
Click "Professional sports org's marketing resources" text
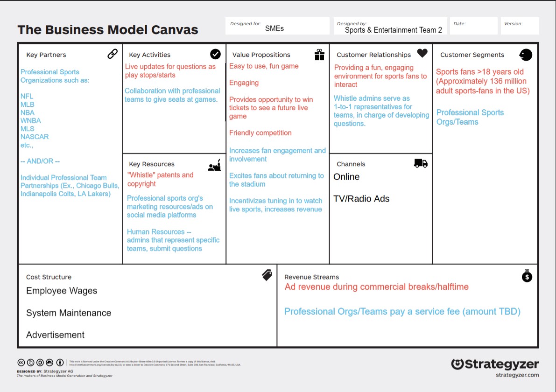coord(170,206)
